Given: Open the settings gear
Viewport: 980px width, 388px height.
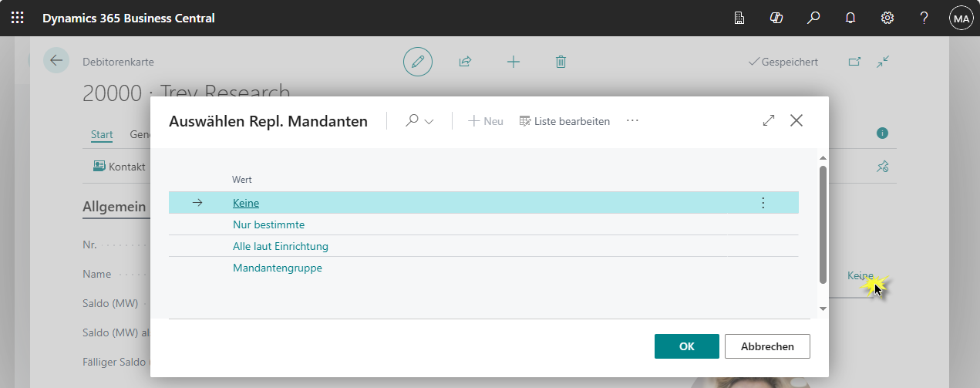Looking at the screenshot, I should (887, 18).
